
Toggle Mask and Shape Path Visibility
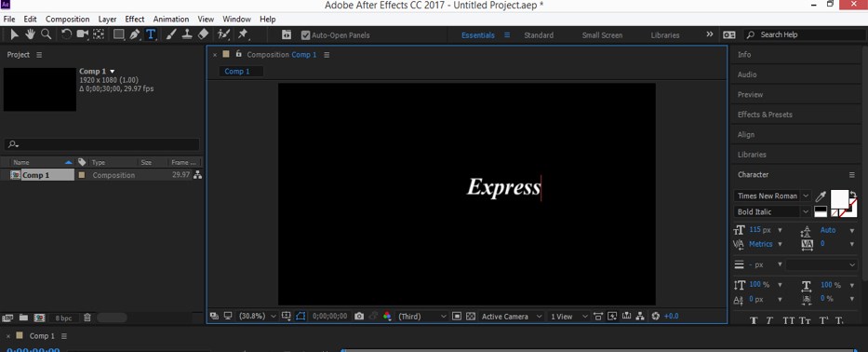click(300, 316)
